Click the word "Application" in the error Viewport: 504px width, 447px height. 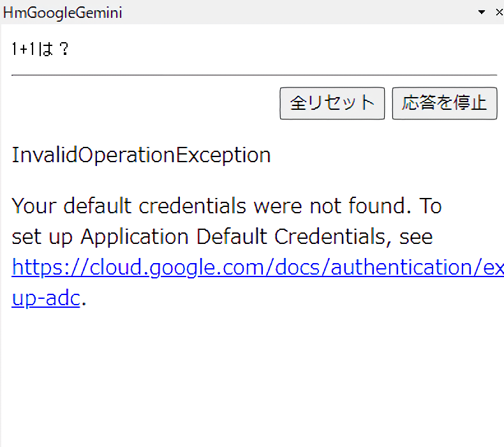pyautogui.click(x=135, y=237)
